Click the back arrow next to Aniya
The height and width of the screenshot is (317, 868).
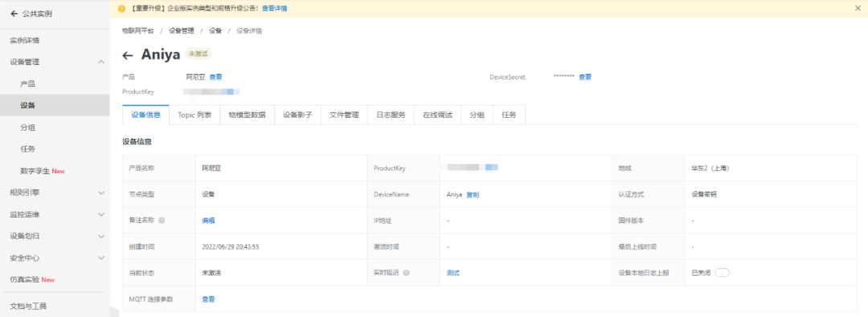(128, 55)
